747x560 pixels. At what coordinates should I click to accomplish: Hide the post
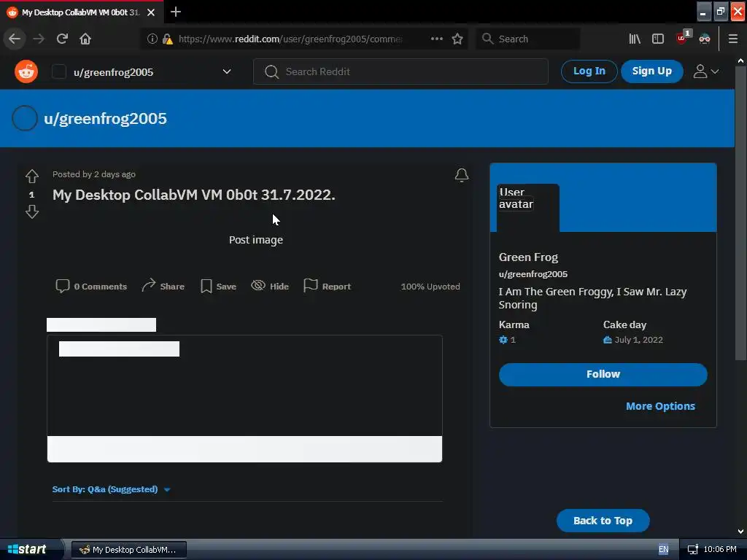click(270, 286)
